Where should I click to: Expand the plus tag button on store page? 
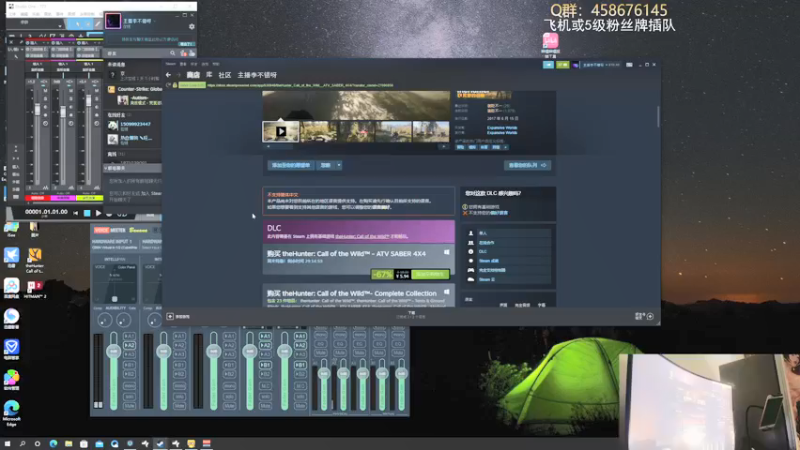506,147
